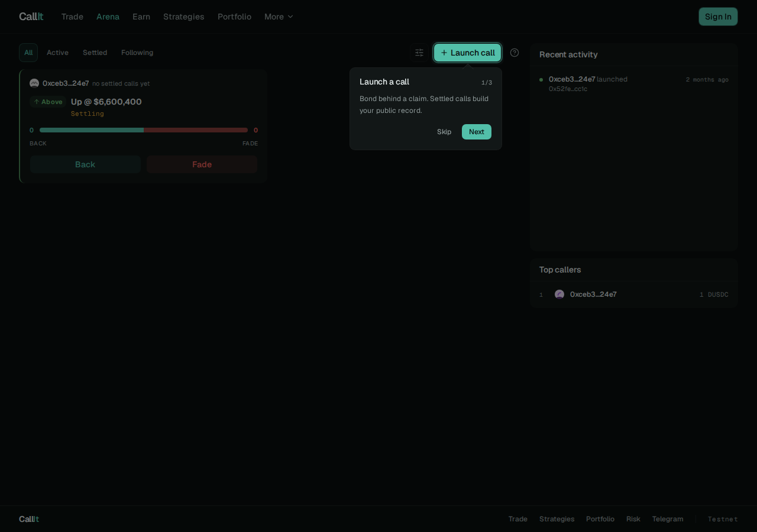
Task: Click the Launch call button
Action: click(x=467, y=53)
